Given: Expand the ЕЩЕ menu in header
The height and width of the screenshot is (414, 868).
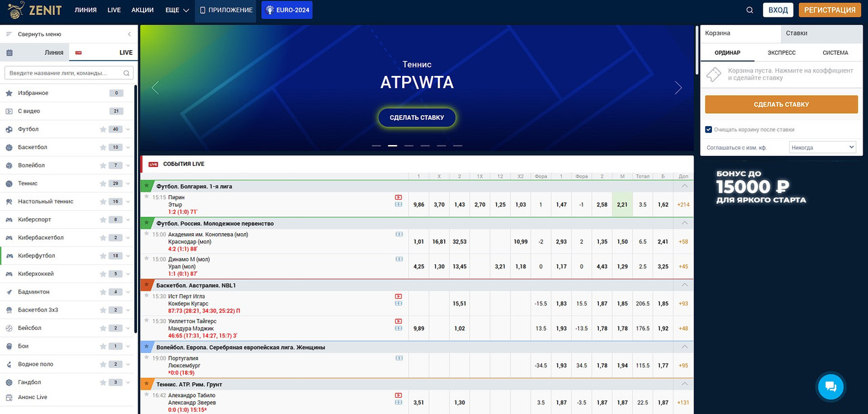Looking at the screenshot, I should tap(177, 10).
